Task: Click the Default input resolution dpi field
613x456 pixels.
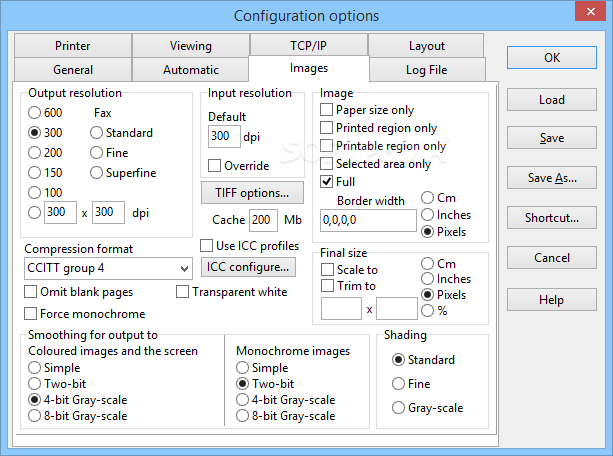Action: (x=222, y=136)
